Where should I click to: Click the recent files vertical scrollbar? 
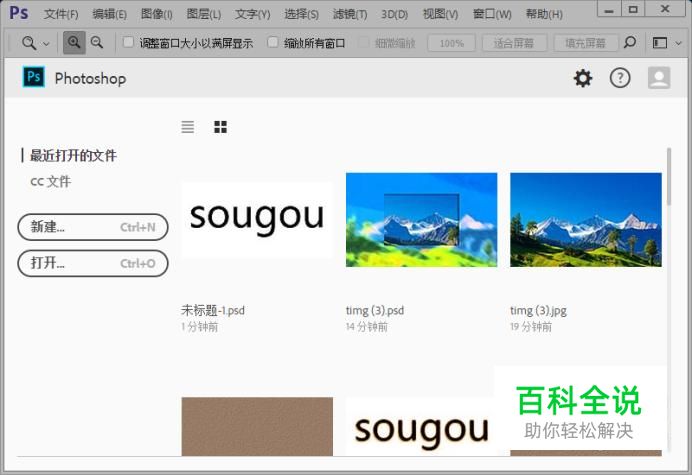point(669,177)
